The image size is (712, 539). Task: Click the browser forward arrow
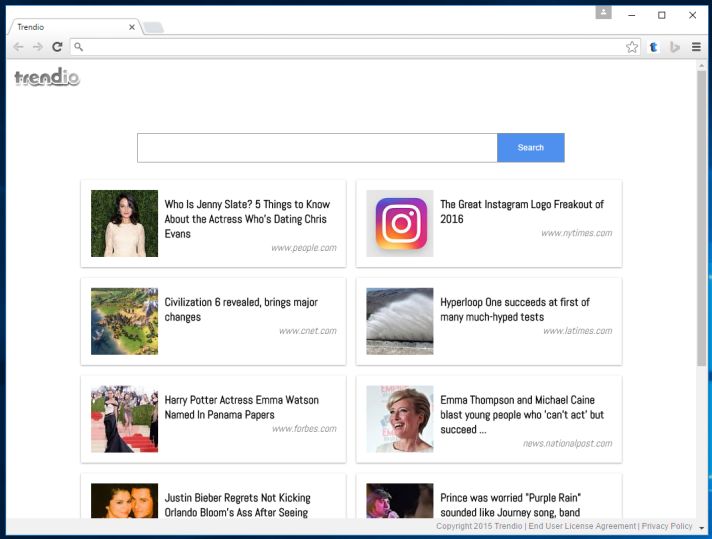point(38,47)
